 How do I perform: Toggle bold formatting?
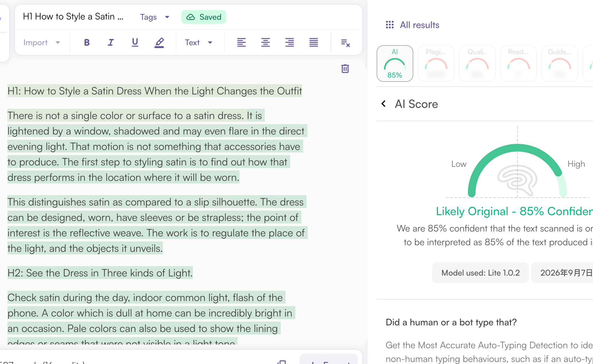click(87, 43)
